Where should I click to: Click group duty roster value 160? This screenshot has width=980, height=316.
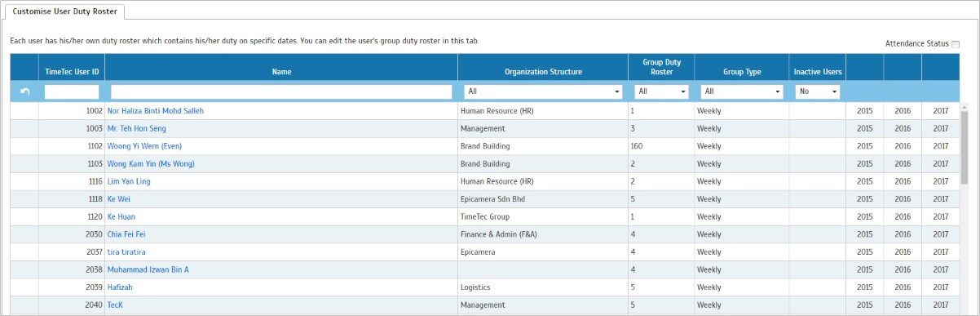pos(638,146)
